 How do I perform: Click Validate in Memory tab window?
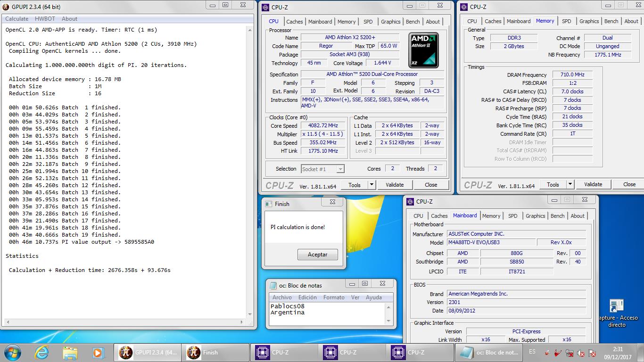(x=593, y=184)
